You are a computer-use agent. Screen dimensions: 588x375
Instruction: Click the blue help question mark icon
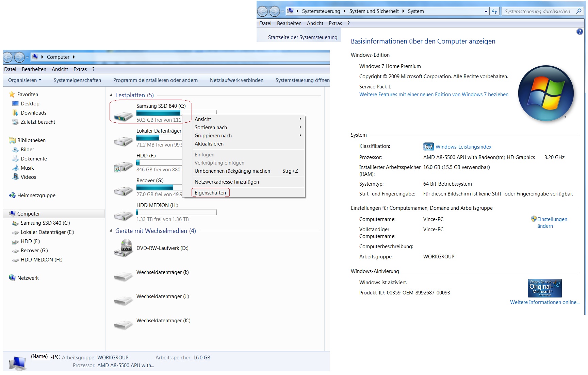[x=580, y=32]
